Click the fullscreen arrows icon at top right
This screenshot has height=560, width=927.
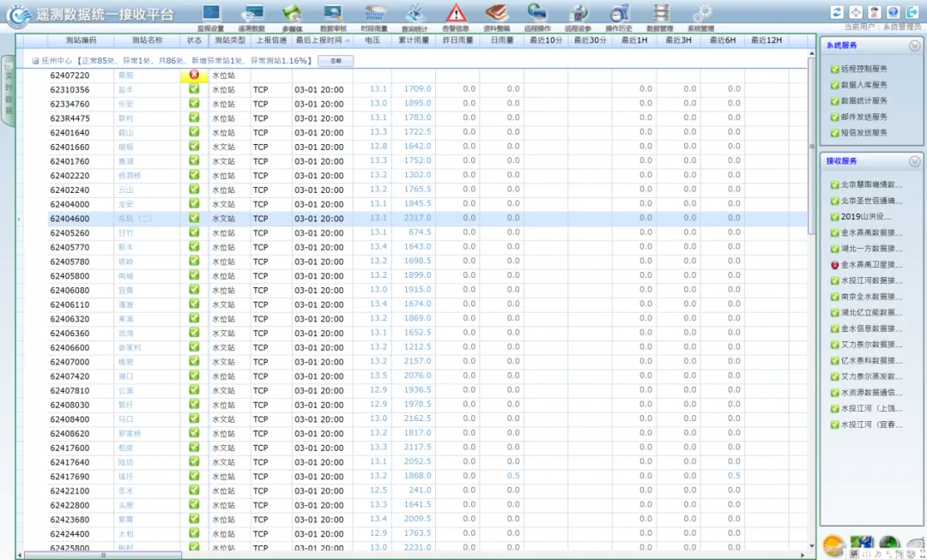pos(856,12)
